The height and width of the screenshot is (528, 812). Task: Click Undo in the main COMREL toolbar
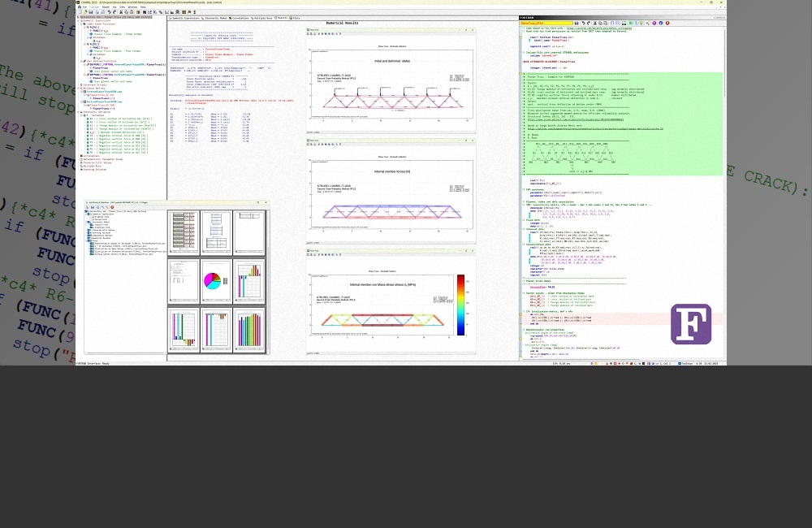pos(110,12)
